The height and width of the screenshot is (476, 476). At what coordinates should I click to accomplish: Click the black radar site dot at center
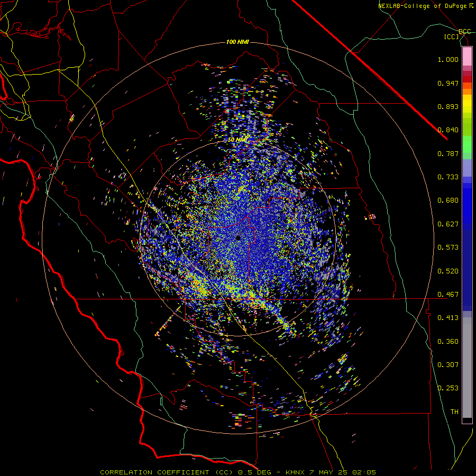239,238
